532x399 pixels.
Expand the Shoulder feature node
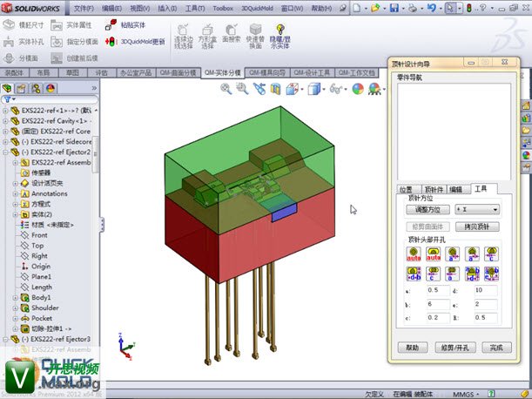16,308
